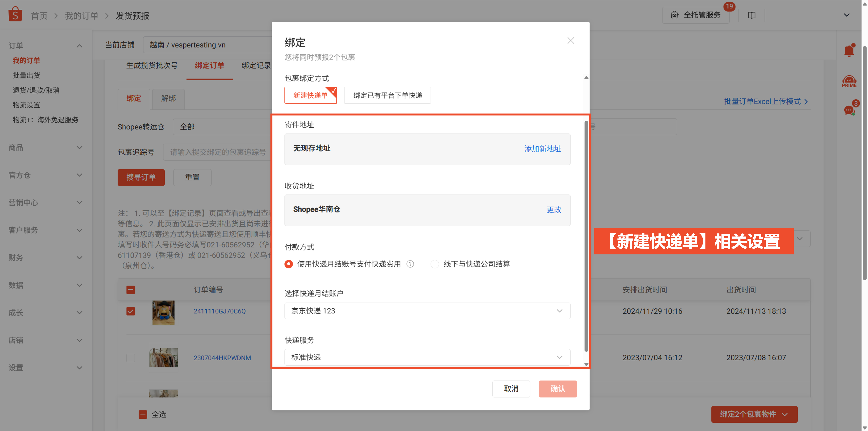Open the chat messages icon
The width and height of the screenshot is (868, 431).
849,110
